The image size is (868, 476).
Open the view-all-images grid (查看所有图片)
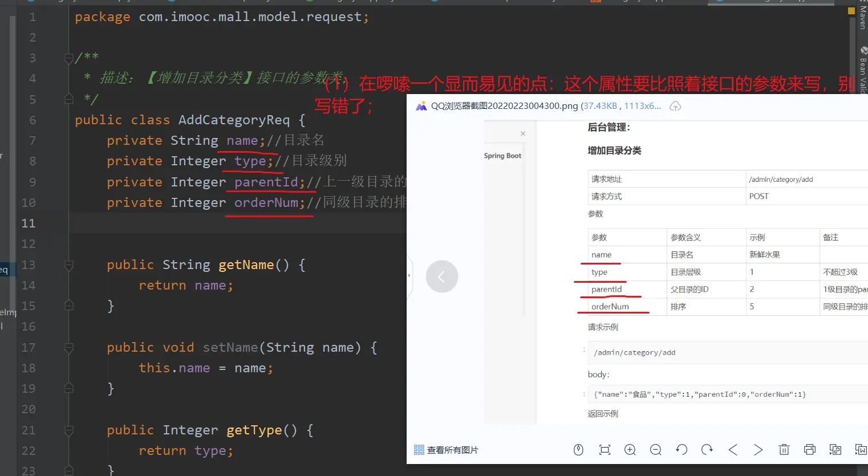[x=446, y=450]
